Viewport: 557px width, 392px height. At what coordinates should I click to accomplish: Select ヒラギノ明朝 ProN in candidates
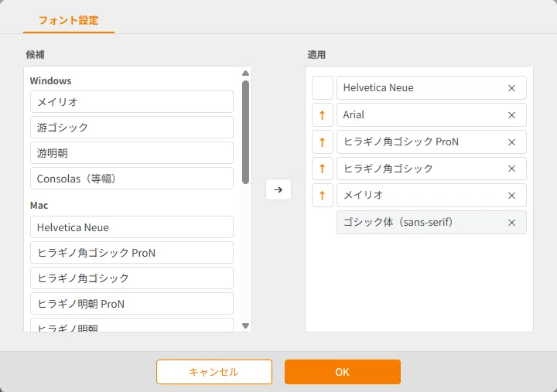(132, 304)
